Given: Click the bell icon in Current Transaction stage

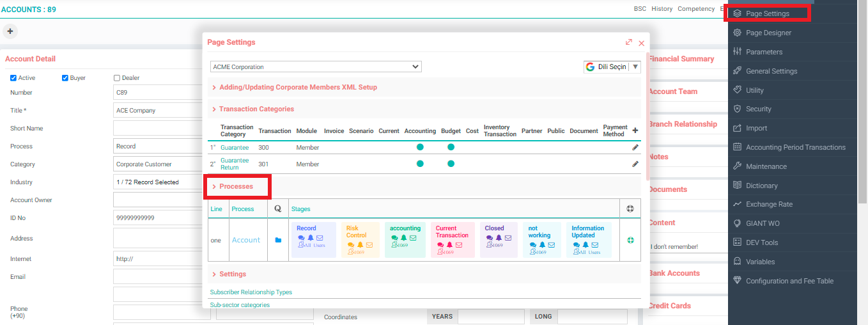Looking at the screenshot, I should coord(449,245).
